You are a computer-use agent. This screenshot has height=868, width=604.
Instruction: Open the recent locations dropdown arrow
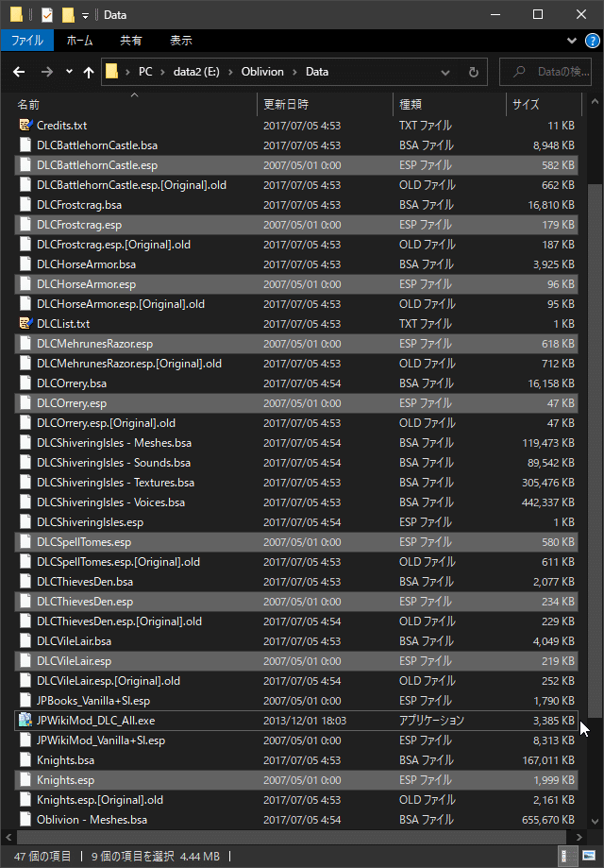pos(69,72)
